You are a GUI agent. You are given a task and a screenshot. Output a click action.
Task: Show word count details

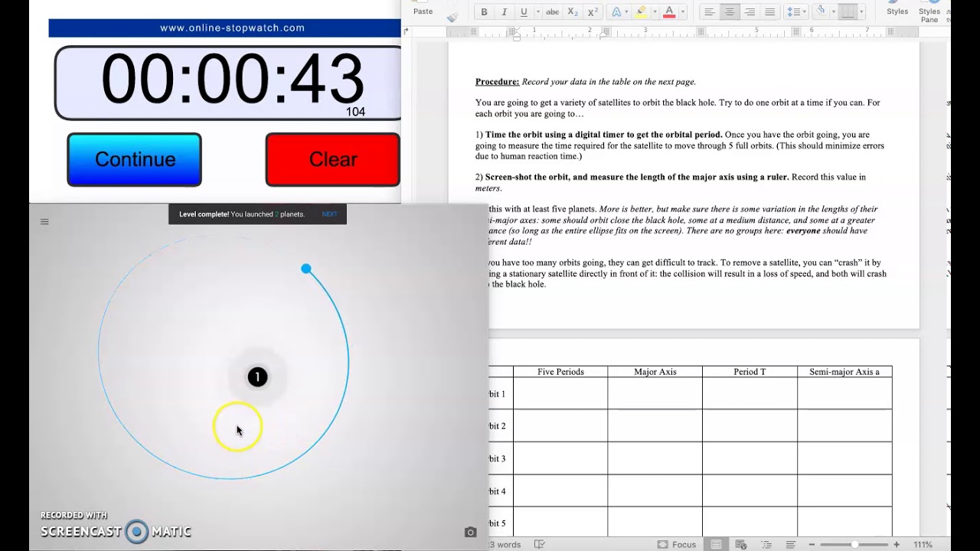point(505,544)
